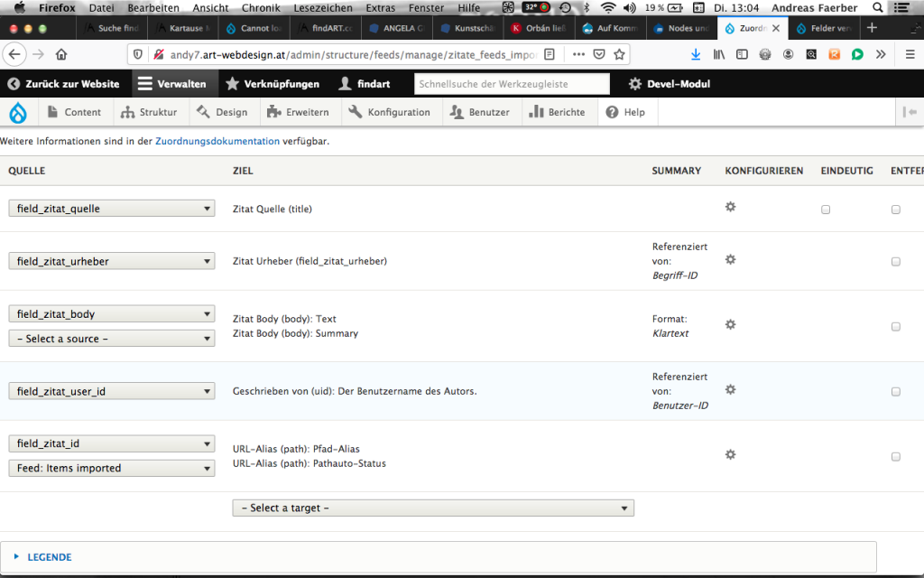Expand the Legende section
This screenshot has height=578, width=924.
[49, 557]
